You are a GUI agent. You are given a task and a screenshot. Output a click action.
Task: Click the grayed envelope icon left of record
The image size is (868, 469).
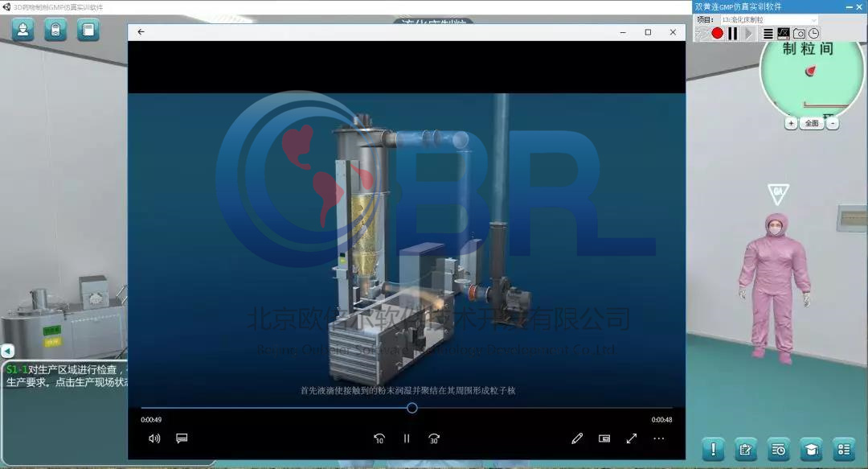coord(702,33)
